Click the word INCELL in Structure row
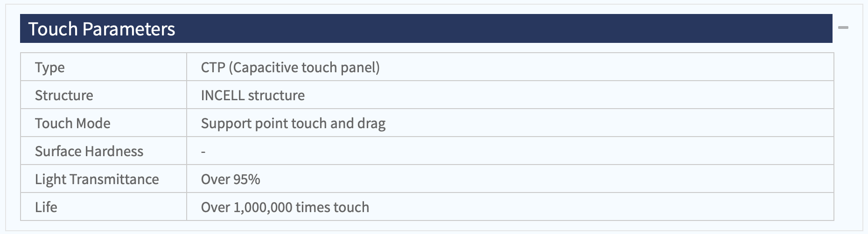The image size is (868, 234). [x=223, y=95]
